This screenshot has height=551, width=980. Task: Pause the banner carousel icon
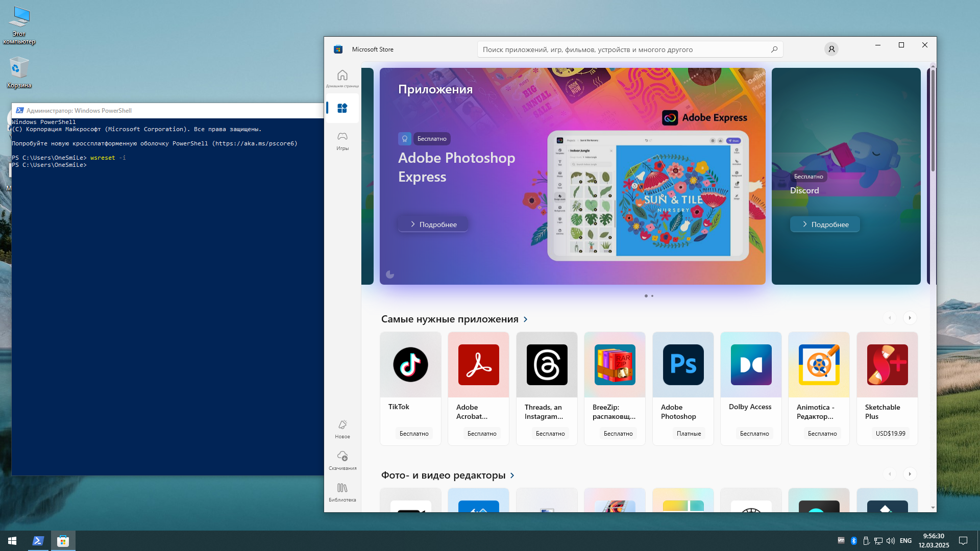point(390,274)
